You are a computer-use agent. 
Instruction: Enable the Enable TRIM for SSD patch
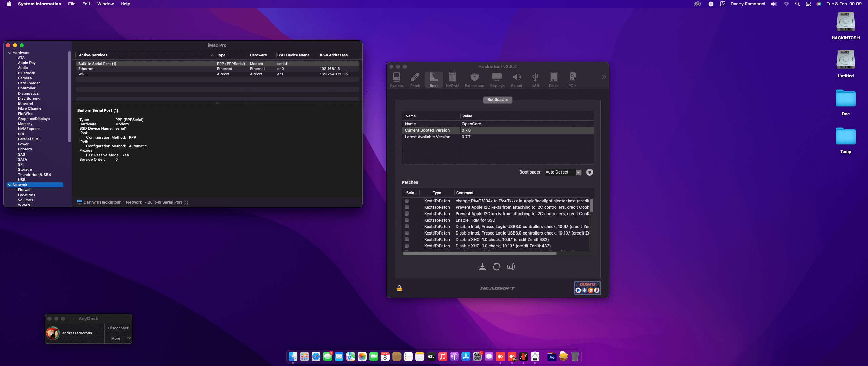coord(407,220)
